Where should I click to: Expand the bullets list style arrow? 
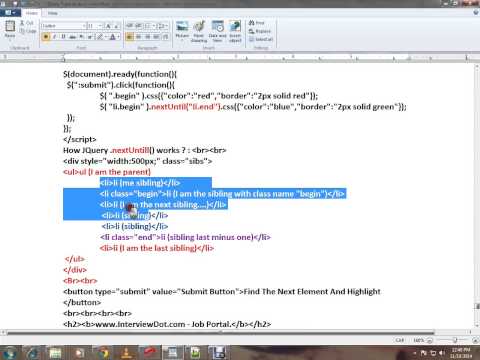(x=154, y=26)
